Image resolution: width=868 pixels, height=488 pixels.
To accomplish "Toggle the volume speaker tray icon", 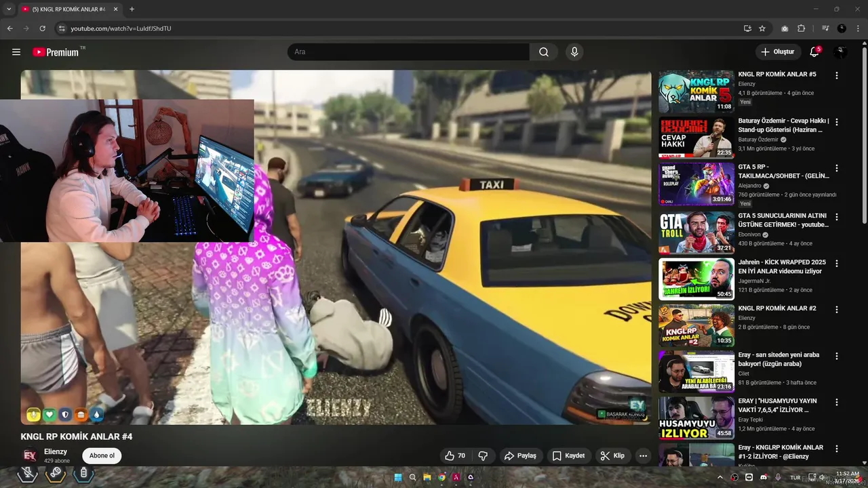I will pyautogui.click(x=821, y=477).
